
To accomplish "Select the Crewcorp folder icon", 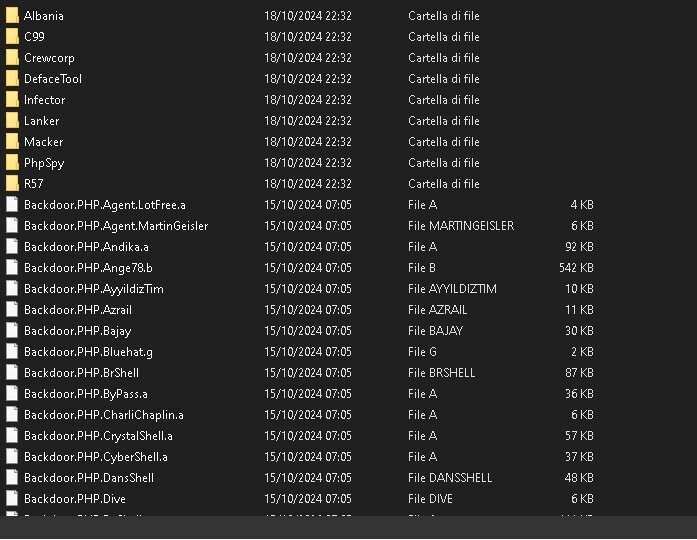I will 12,58.
